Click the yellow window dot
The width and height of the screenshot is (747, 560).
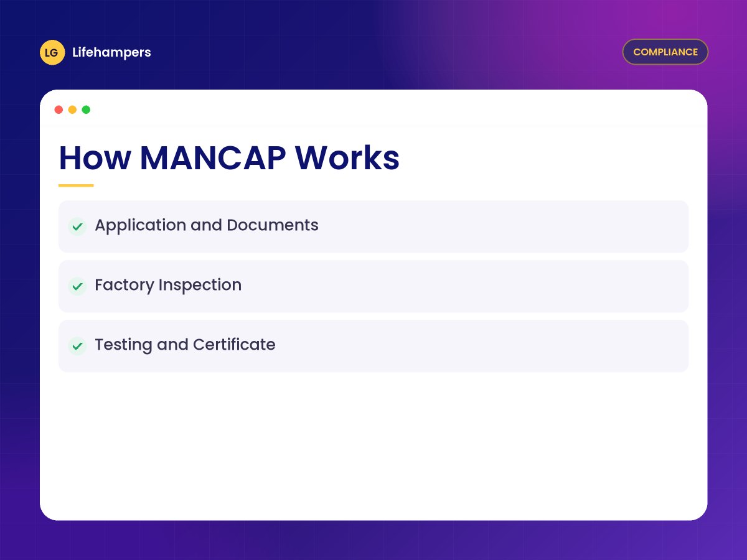tap(72, 110)
